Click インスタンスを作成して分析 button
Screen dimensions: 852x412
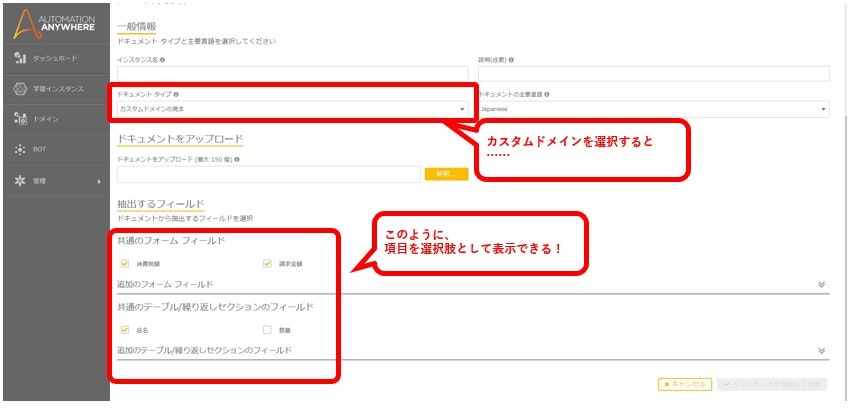(x=772, y=384)
